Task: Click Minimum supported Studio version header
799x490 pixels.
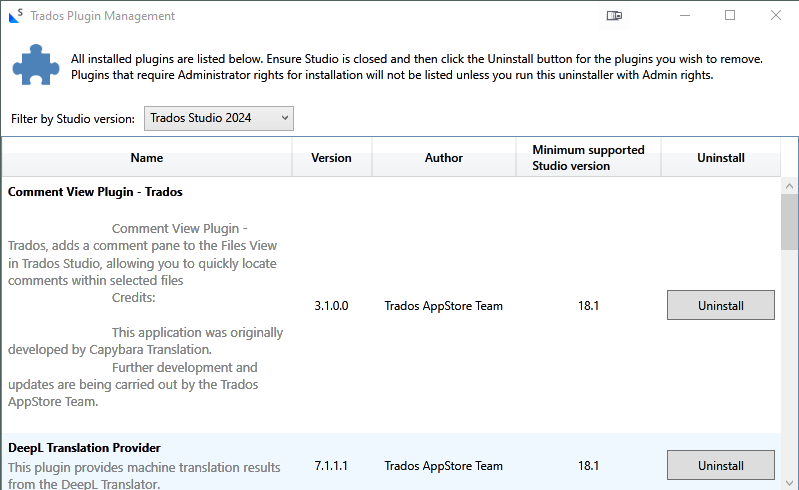Action: click(x=589, y=158)
